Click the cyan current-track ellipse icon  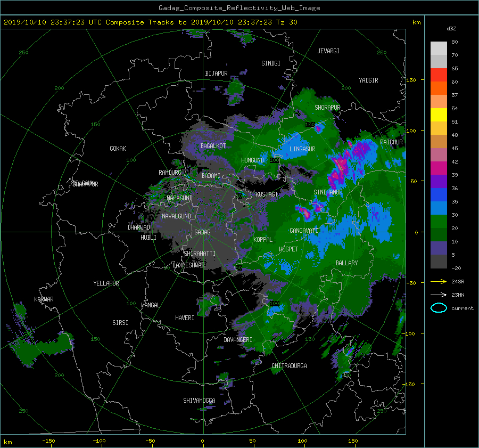point(439,308)
